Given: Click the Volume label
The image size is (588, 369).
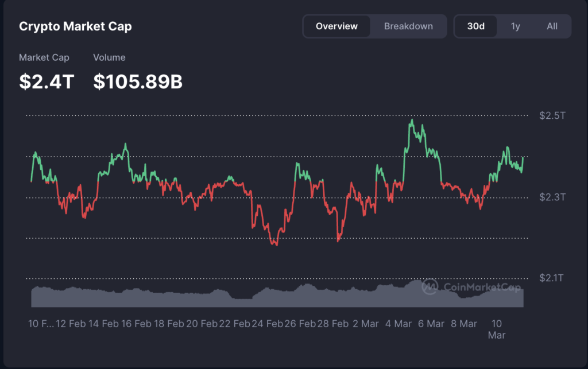Looking at the screenshot, I should point(109,57).
